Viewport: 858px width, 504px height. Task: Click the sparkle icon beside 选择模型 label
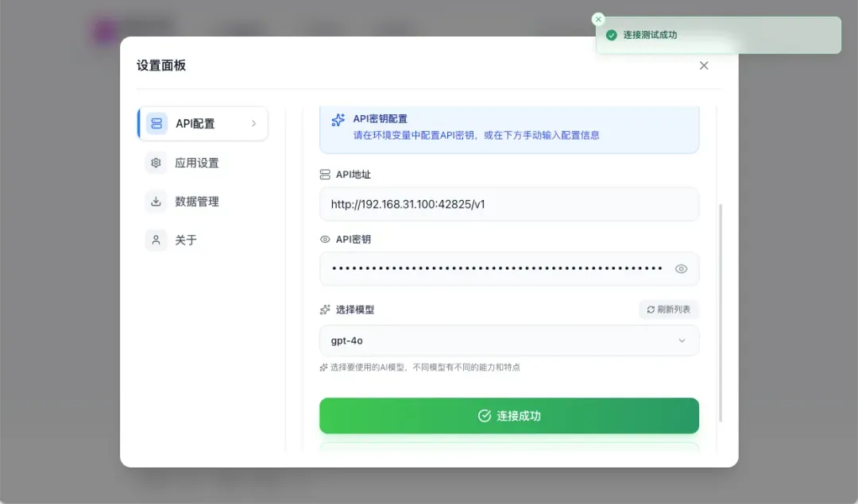[x=325, y=310]
